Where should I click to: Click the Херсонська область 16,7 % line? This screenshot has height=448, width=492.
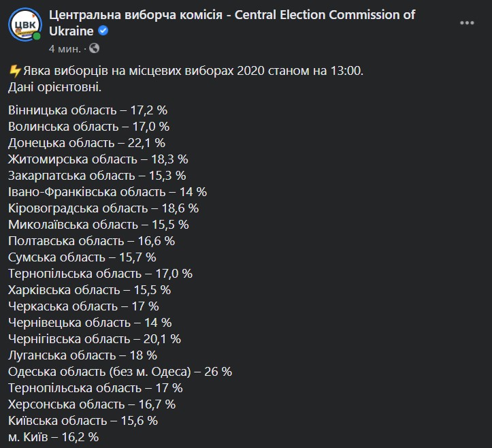click(x=92, y=404)
